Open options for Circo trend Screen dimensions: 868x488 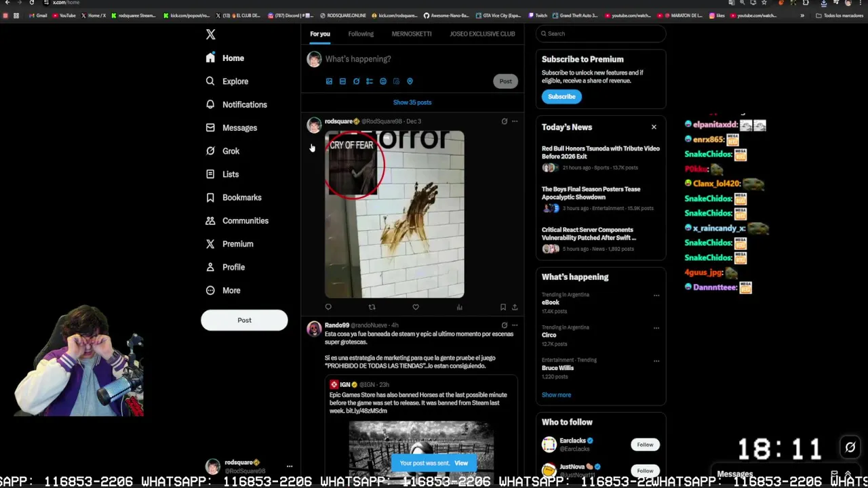[x=656, y=327]
